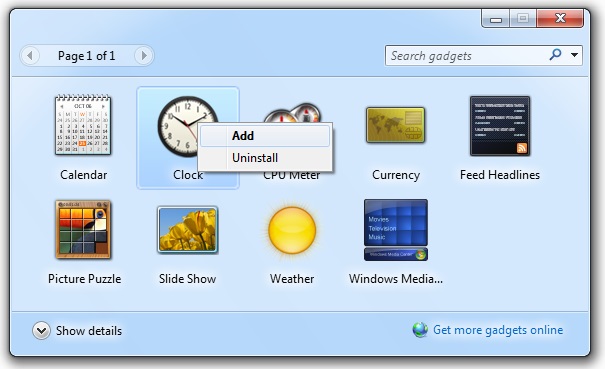Select the Currency gadget icon
Viewport: 605px width, 369px height.
(395, 125)
